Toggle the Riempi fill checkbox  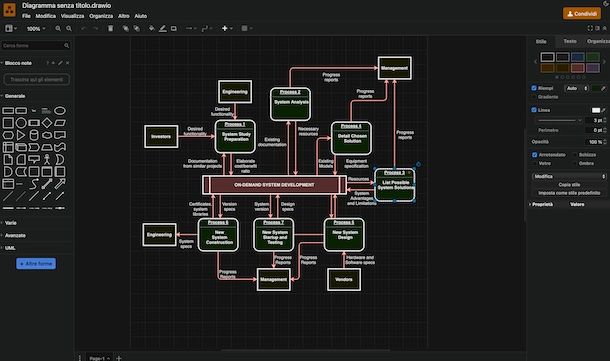coord(534,88)
